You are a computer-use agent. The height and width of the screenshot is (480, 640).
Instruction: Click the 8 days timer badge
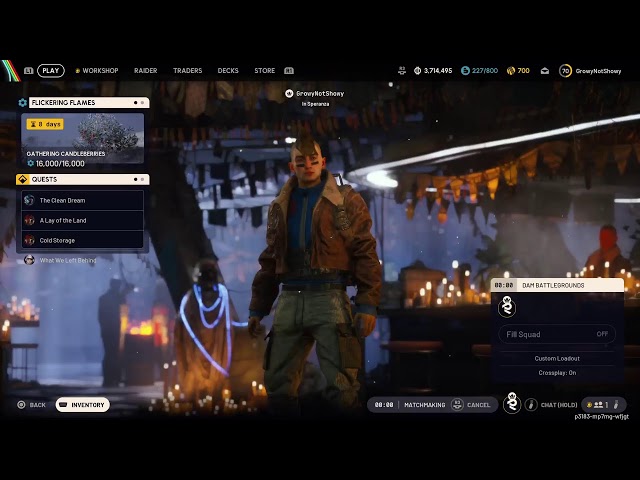pyautogui.click(x=45, y=124)
